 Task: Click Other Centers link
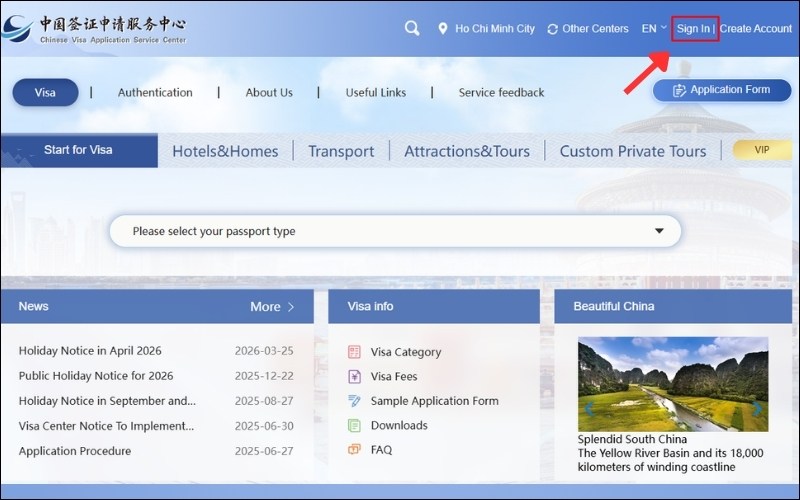[595, 29]
